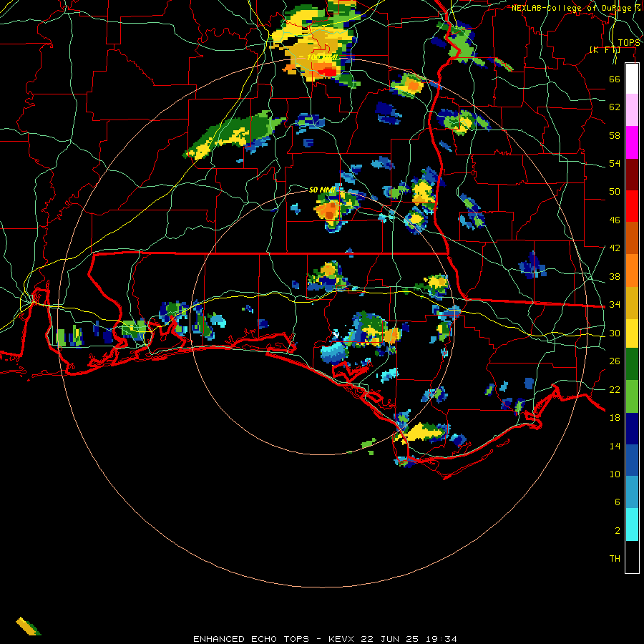Pick the magenta swatch on the color scale

[x=632, y=142]
